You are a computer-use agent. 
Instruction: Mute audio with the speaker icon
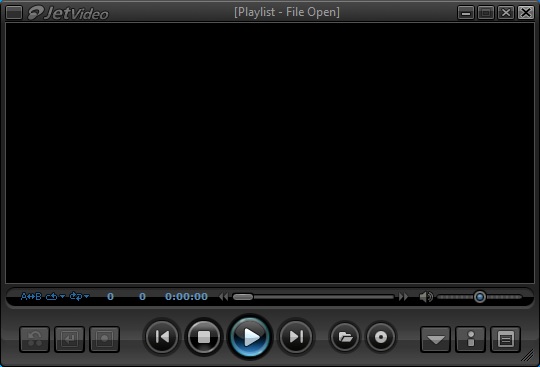pos(426,297)
